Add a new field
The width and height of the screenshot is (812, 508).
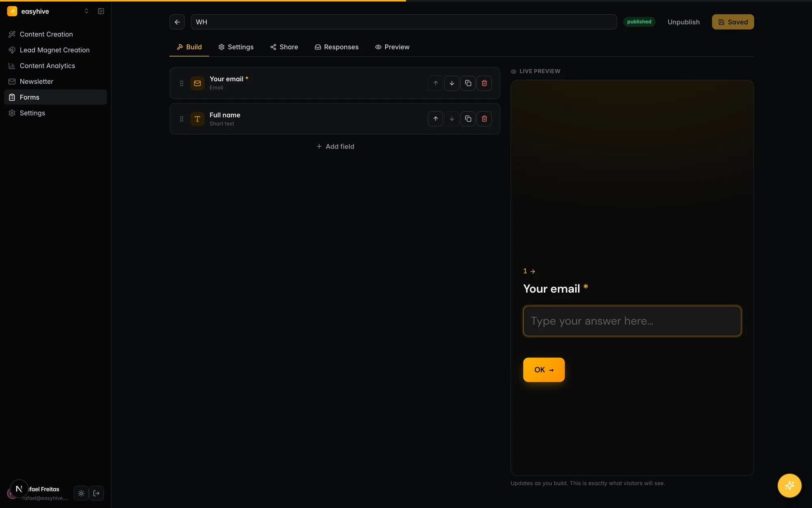tap(335, 146)
